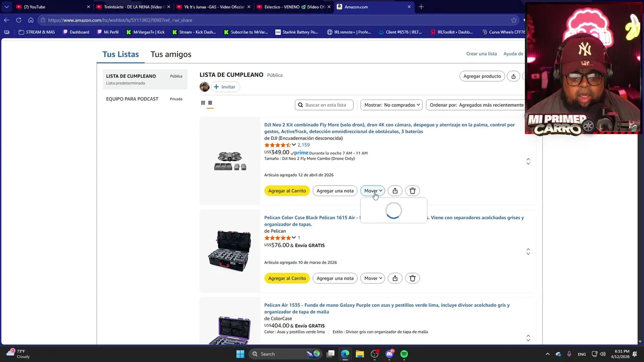
Task: Reorder Pelican 1615 with priority arrows
Action: tap(528, 251)
